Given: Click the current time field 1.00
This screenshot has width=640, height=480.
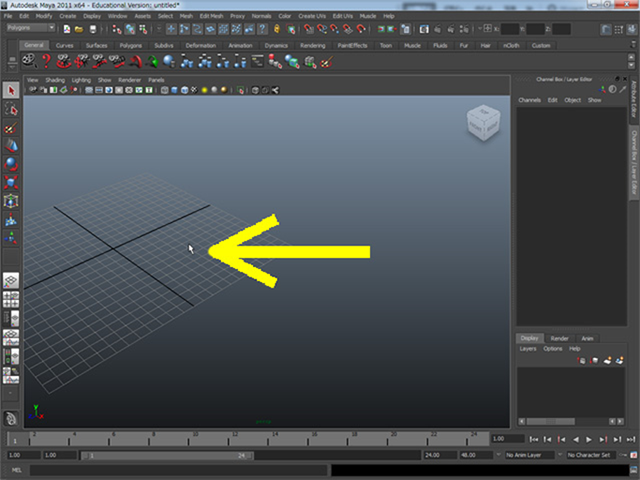Looking at the screenshot, I should [x=507, y=439].
